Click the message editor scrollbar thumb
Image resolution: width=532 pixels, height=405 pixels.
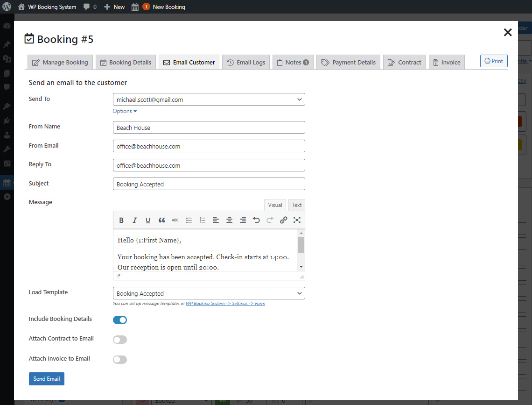point(301,245)
